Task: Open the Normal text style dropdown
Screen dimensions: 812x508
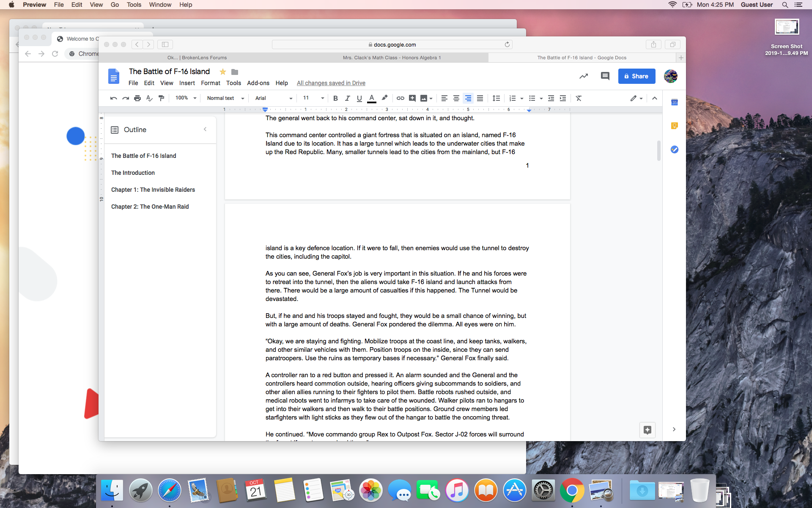Action: point(225,98)
